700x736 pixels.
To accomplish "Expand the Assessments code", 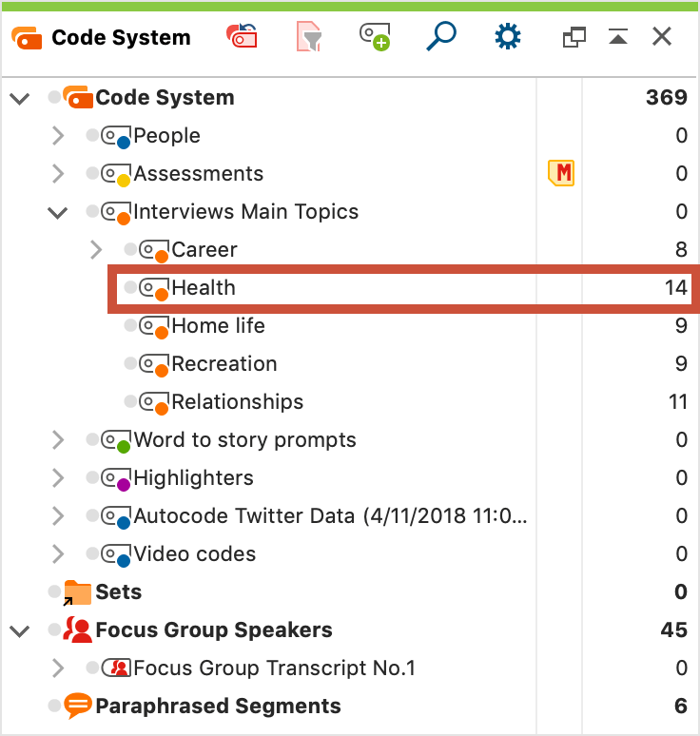I will pyautogui.click(x=58, y=174).
